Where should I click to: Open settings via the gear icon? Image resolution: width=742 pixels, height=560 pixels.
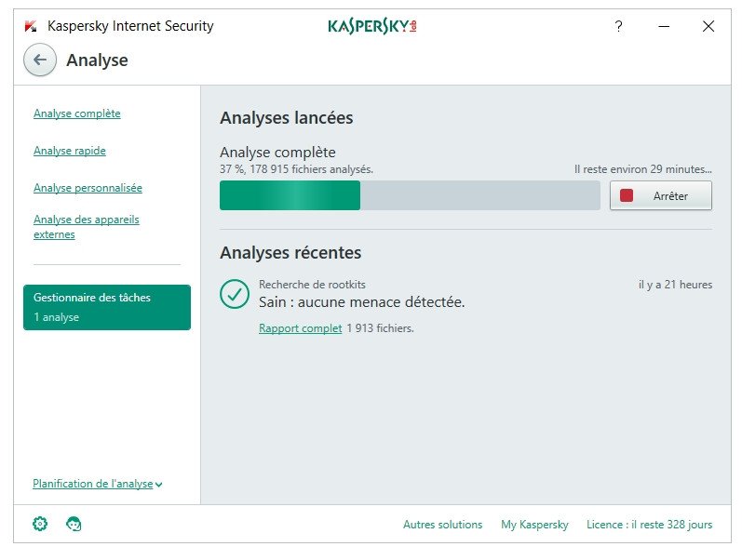[40, 524]
